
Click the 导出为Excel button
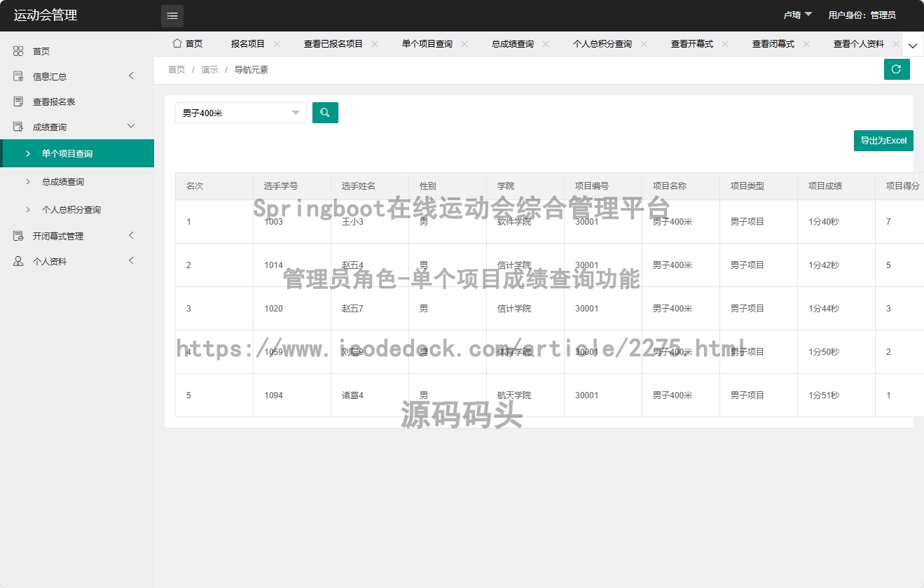pos(883,140)
